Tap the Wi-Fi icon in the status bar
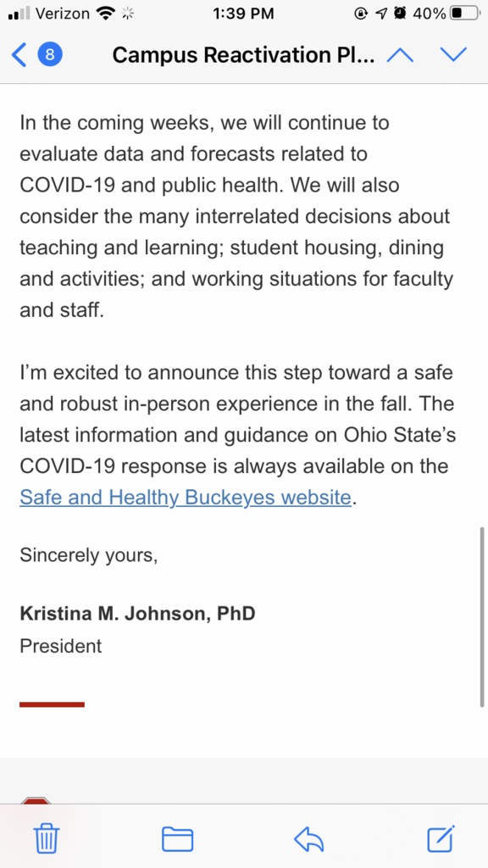Image resolution: width=488 pixels, height=868 pixels. pos(105,14)
